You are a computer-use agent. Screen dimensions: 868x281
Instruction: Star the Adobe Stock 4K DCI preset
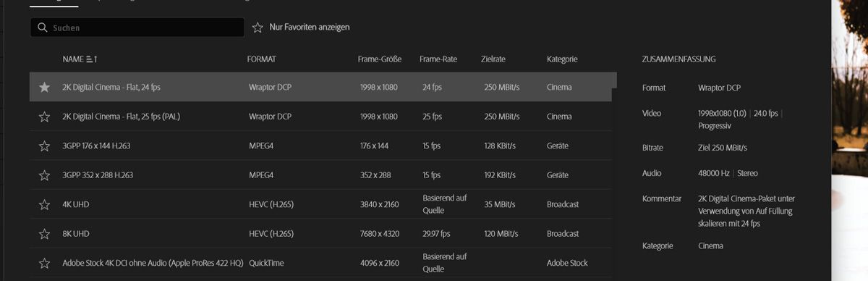click(x=45, y=263)
